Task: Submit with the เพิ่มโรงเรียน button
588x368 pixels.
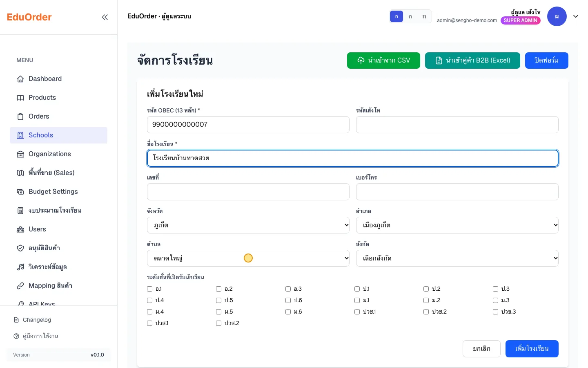Action: click(532, 349)
